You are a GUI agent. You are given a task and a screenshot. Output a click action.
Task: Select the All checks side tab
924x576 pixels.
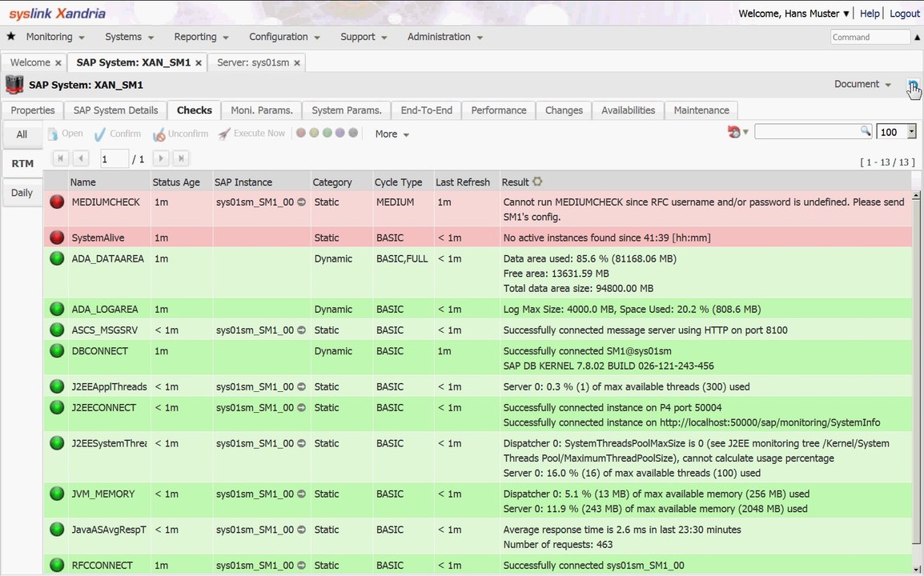tap(22, 134)
